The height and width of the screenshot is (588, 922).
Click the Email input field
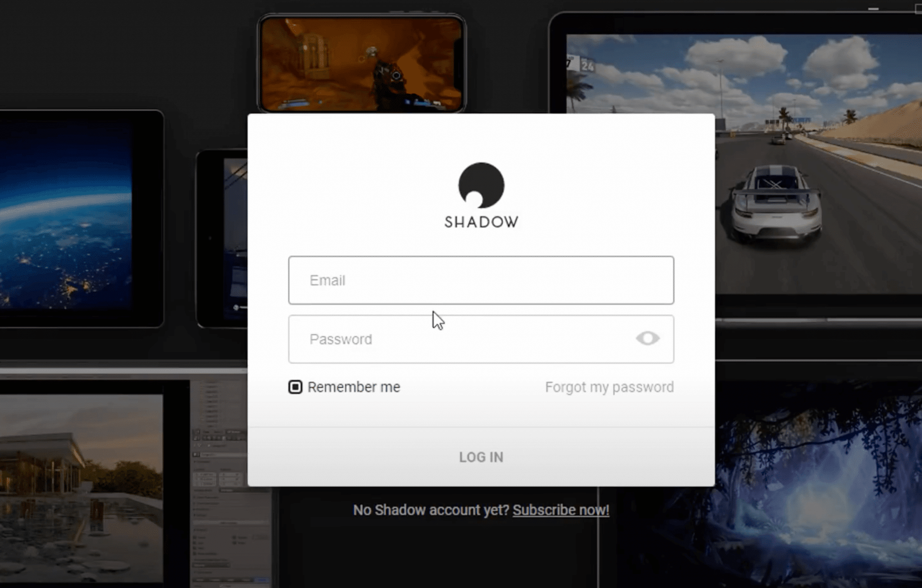coord(481,280)
